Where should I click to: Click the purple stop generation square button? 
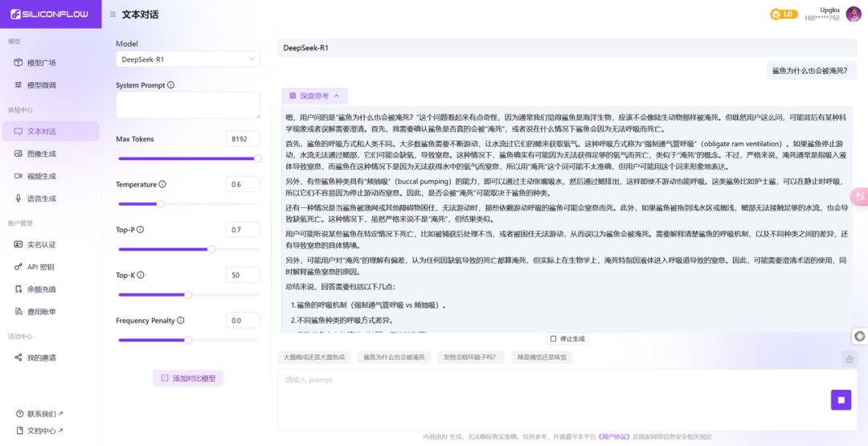(x=841, y=399)
